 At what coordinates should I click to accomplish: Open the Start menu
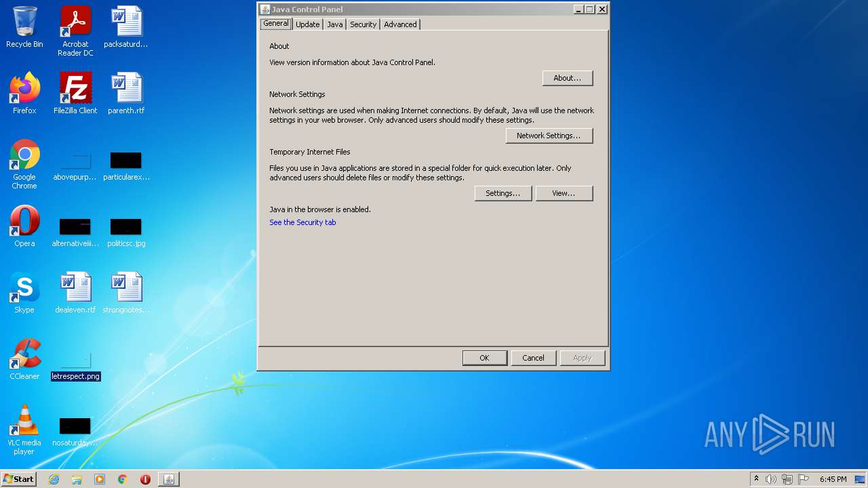click(19, 479)
